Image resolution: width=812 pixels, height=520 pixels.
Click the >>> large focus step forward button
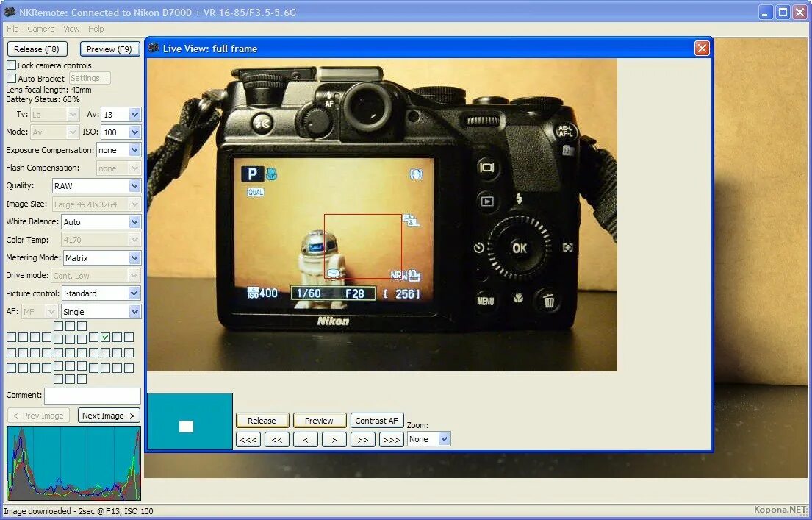point(391,439)
